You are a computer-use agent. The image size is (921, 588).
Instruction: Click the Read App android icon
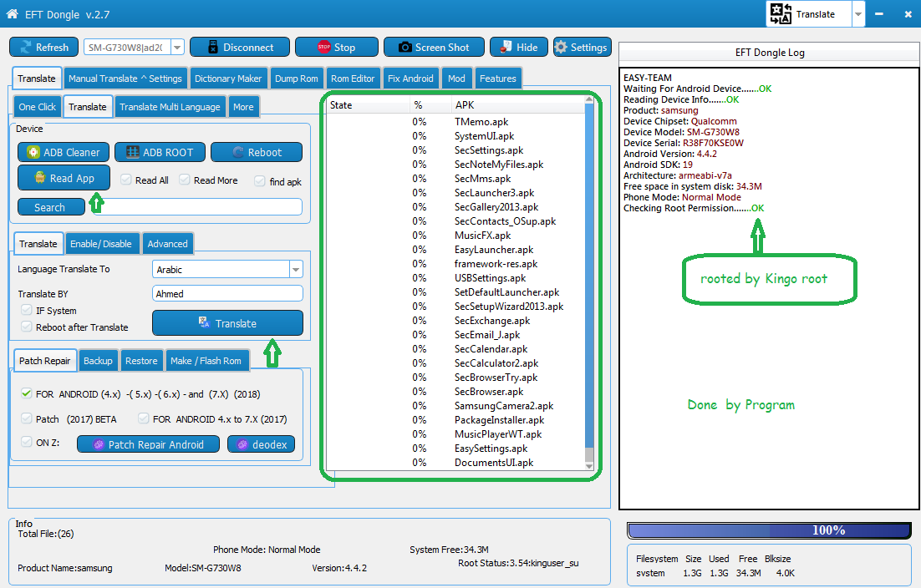[x=40, y=178]
